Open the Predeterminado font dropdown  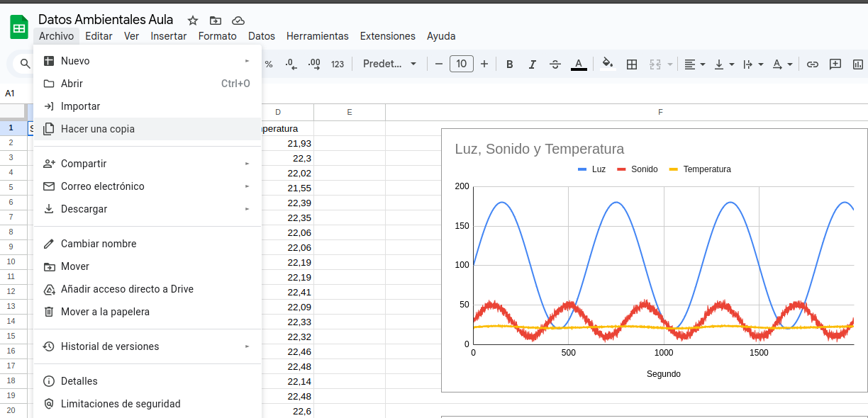click(389, 64)
